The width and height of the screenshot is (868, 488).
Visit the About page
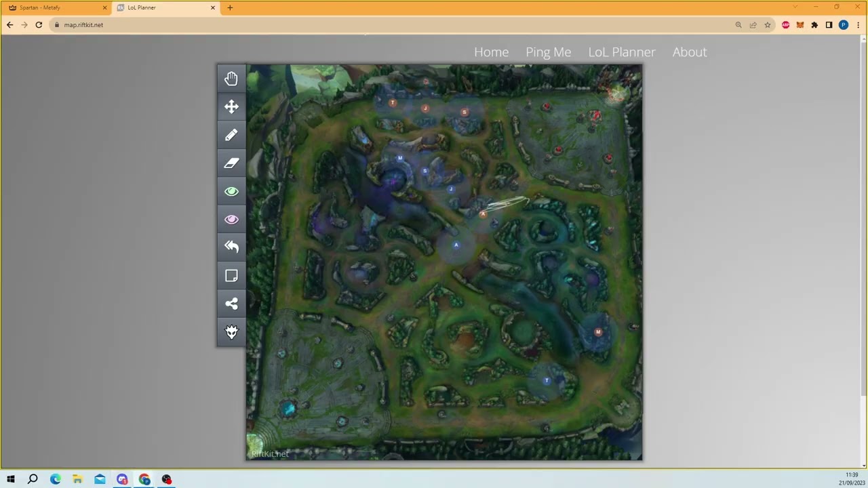(690, 52)
